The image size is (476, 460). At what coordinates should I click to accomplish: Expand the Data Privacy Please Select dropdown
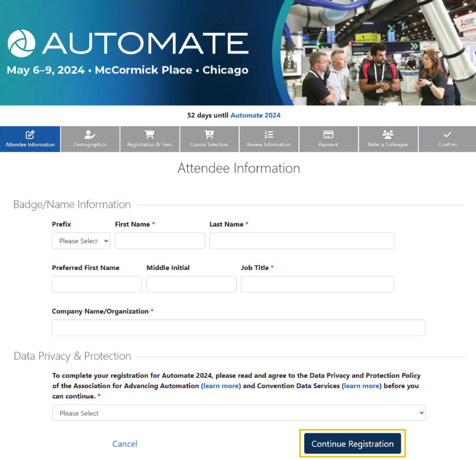click(239, 413)
